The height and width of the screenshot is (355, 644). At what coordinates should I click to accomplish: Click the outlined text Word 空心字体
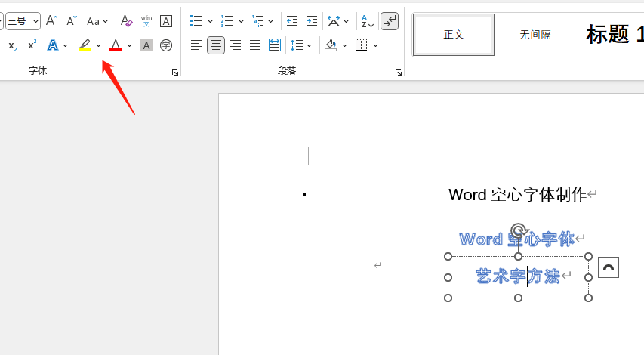point(517,239)
